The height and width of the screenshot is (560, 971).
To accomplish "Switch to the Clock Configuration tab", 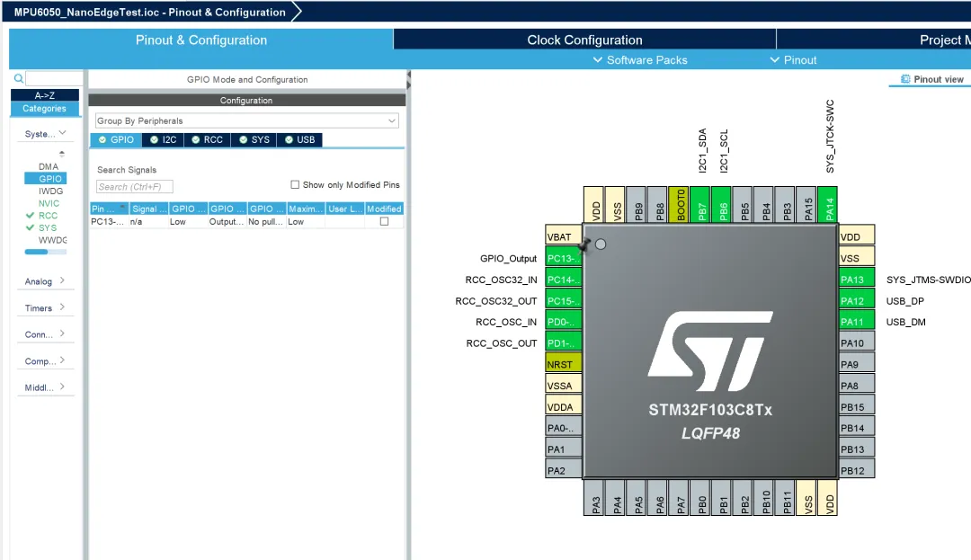I will (x=584, y=40).
